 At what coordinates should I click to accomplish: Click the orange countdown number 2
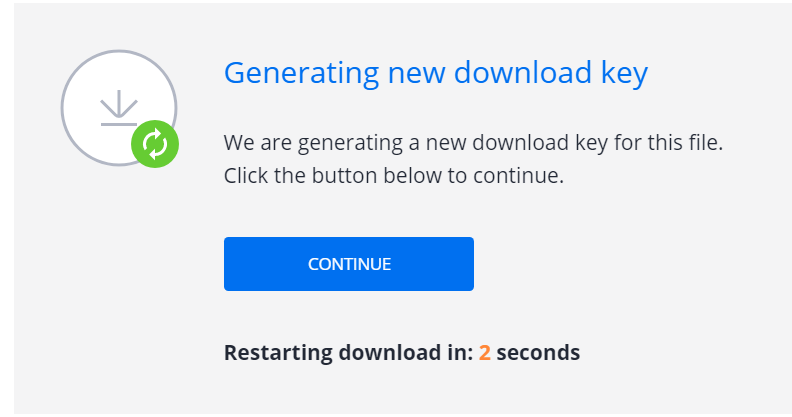[x=484, y=352]
